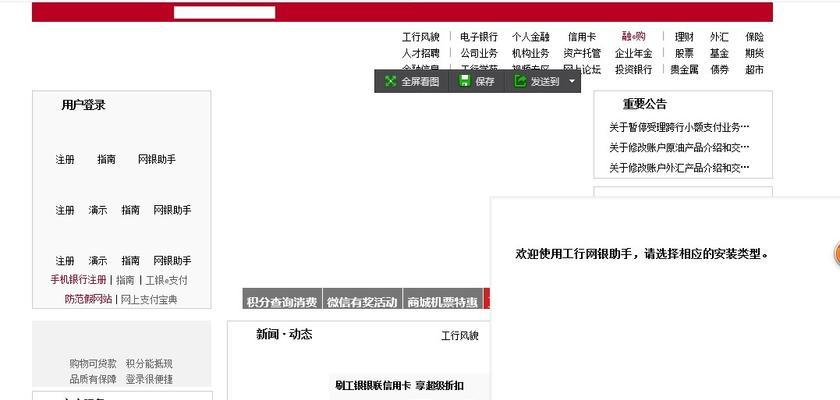Click the 企业年金 link
Screen dimensions: 840x400
[x=633, y=54]
